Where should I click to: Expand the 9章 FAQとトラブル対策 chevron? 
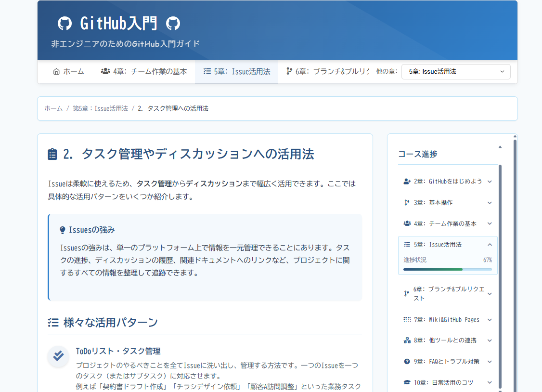click(490, 362)
